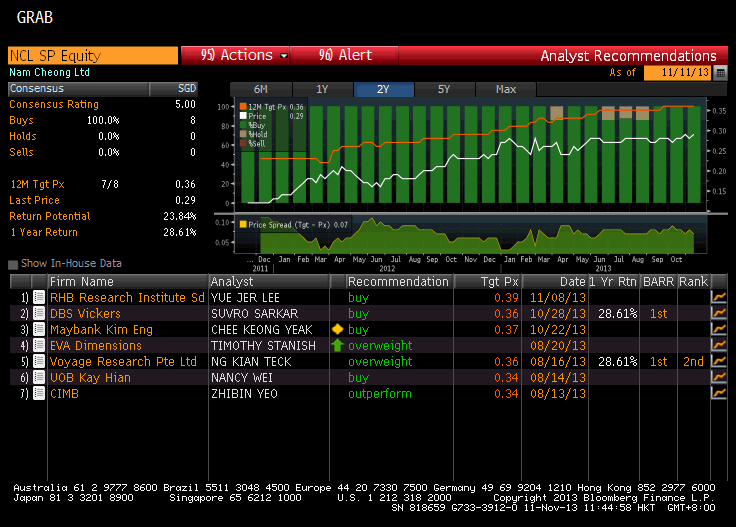This screenshot has height=527, width=736.
Task: Select firm UOB Kay Hian
Action: [x=90, y=377]
